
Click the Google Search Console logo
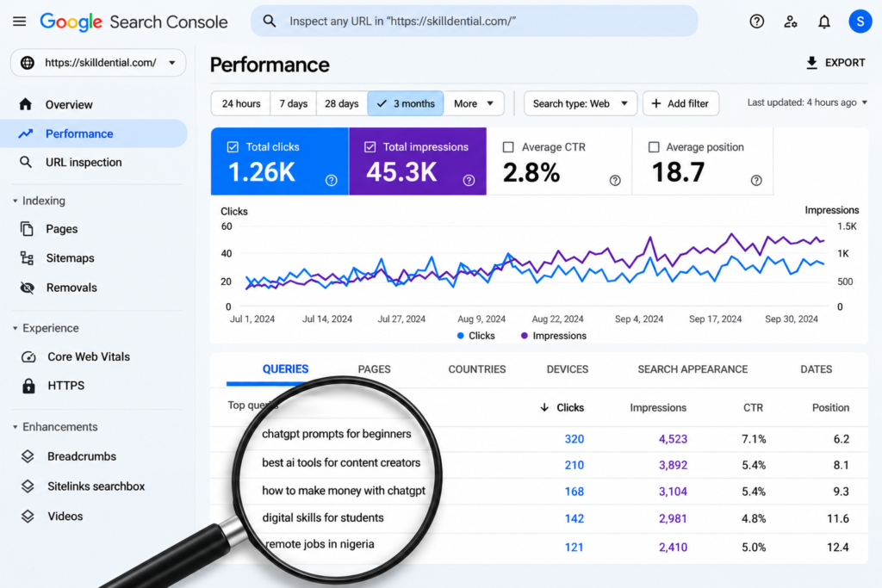pyautogui.click(x=134, y=22)
